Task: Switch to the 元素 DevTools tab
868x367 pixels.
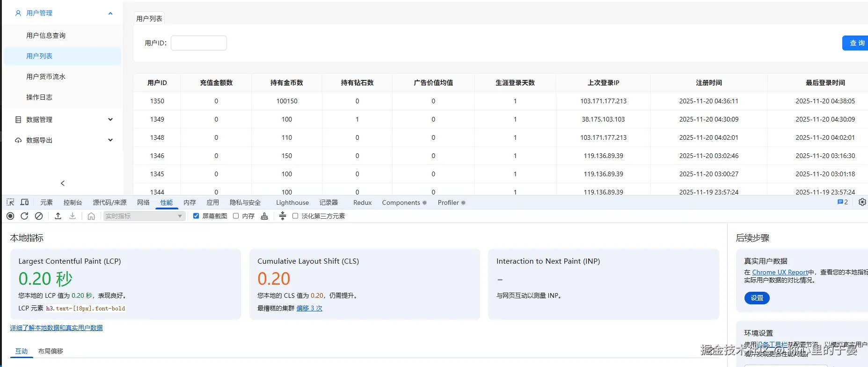Action: [46, 202]
